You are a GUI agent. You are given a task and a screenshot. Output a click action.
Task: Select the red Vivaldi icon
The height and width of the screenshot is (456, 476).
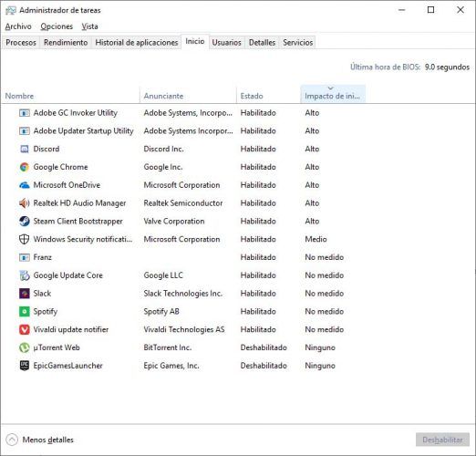(x=25, y=329)
